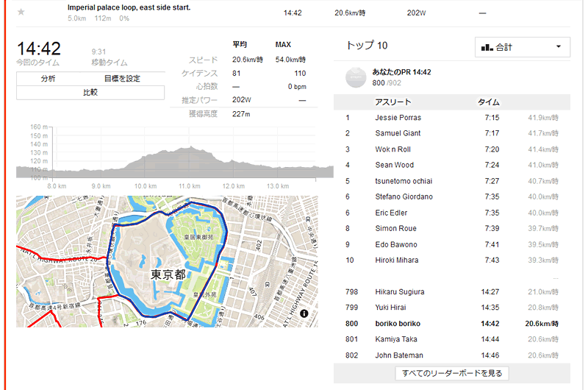The height and width of the screenshot is (390, 588).
Task: Click Jessie Porras time 7:15
Action: [x=492, y=118]
